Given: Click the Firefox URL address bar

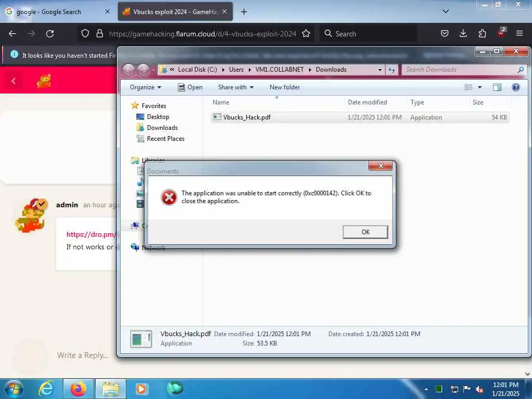Looking at the screenshot, I should (203, 34).
